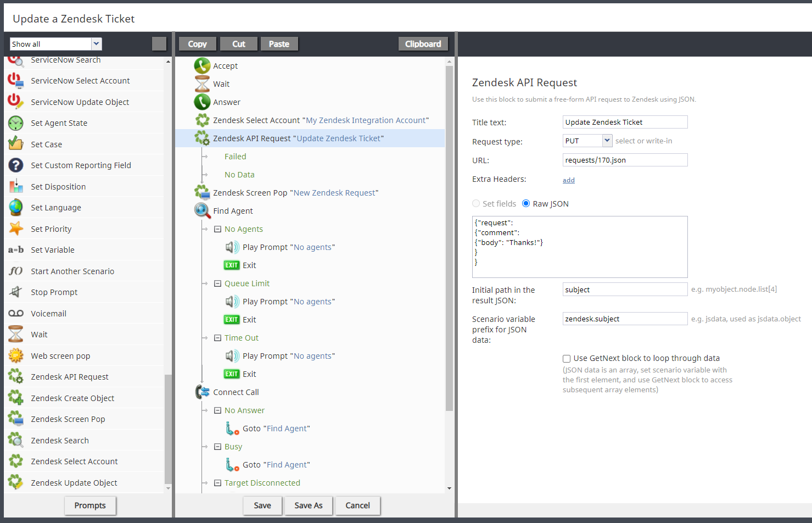Click the Cut toolbar button
The height and width of the screenshot is (523, 812).
click(239, 44)
